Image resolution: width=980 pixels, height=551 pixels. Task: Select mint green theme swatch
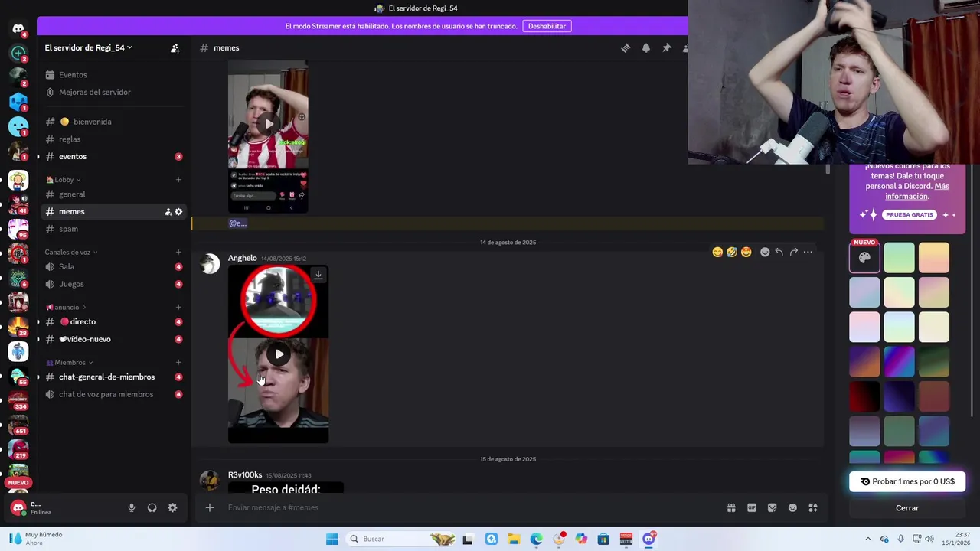point(899,258)
